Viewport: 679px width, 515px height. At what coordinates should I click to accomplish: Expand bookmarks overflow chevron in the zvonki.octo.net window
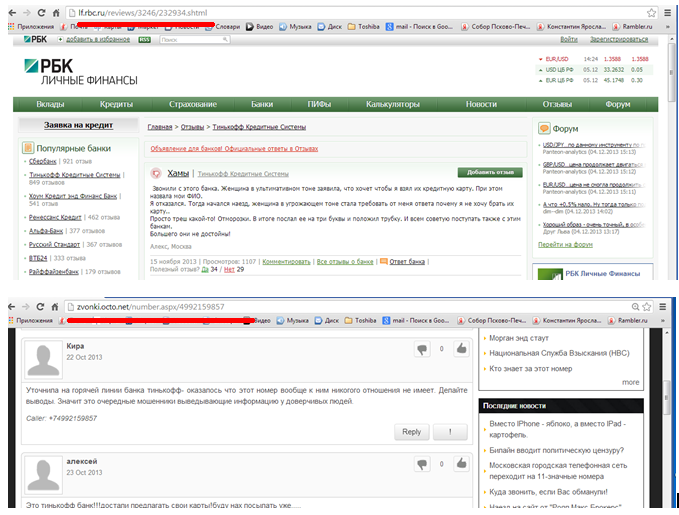(663, 321)
